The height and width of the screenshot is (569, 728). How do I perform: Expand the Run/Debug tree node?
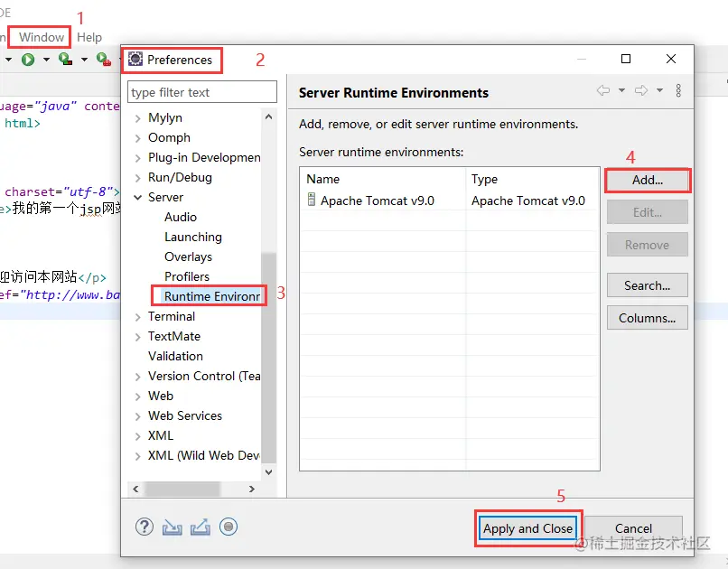tap(137, 178)
